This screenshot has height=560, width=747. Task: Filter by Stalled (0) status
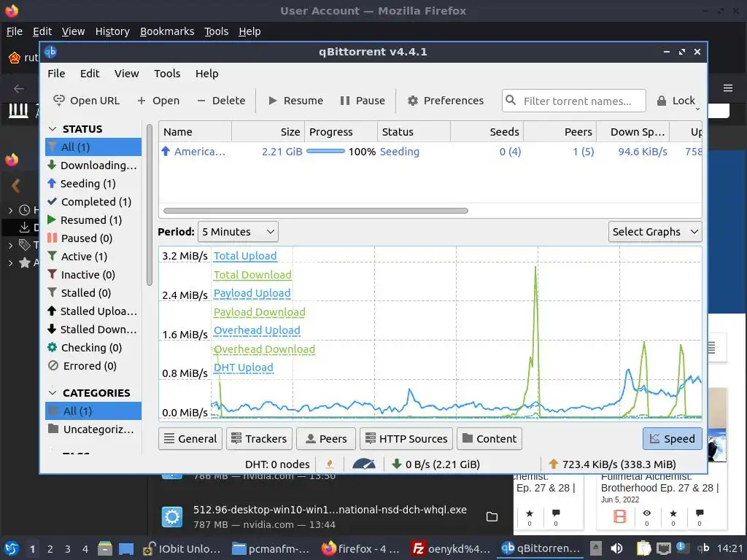(x=93, y=293)
